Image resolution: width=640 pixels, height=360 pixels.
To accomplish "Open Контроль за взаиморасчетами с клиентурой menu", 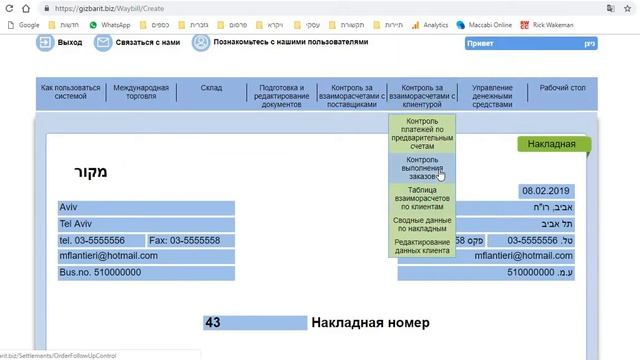I will point(422,96).
